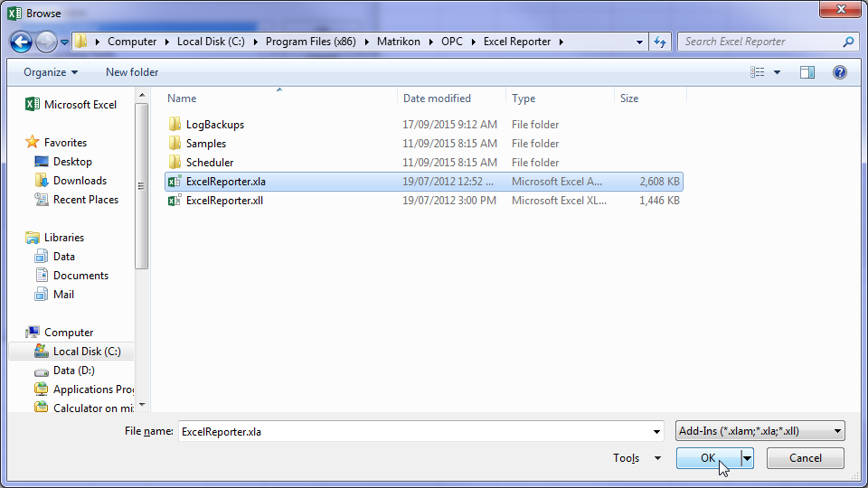Viewport: 868px width, 488px height.
Task: Click the 17/09/2015 9:12 AM date cell
Action: [x=449, y=125]
